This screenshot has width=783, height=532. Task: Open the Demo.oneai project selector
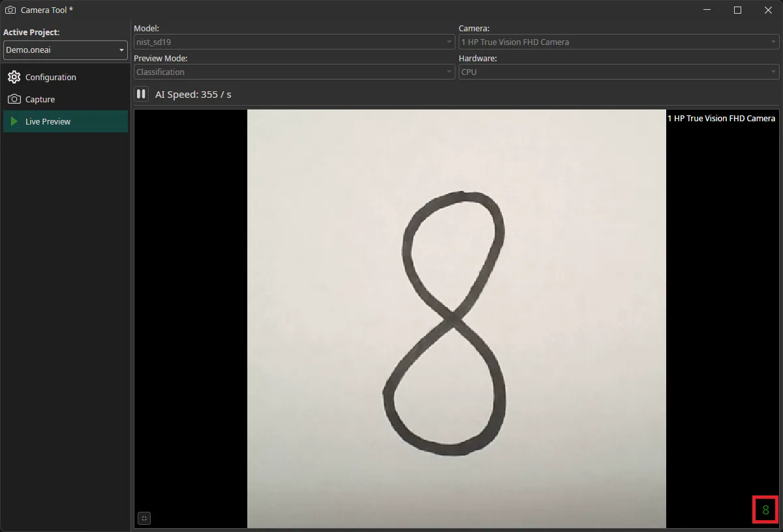coord(65,50)
